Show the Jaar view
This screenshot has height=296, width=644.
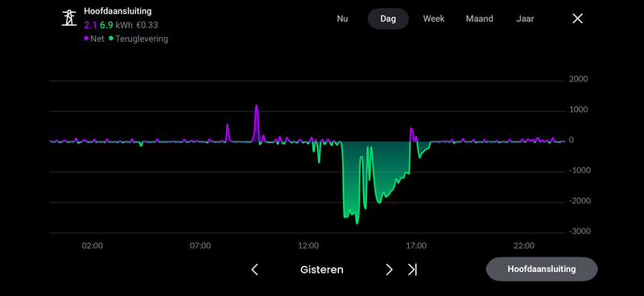pyautogui.click(x=526, y=18)
